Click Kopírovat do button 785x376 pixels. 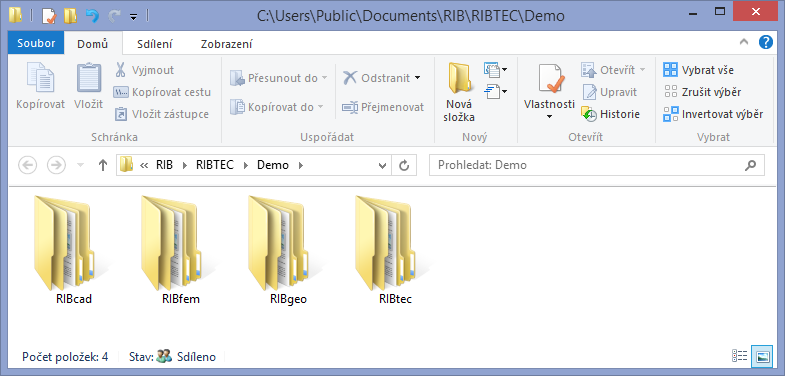[276, 107]
